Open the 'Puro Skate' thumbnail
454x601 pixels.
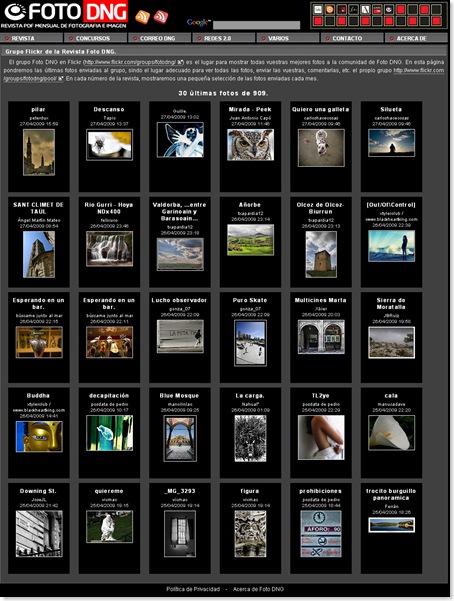click(250, 343)
